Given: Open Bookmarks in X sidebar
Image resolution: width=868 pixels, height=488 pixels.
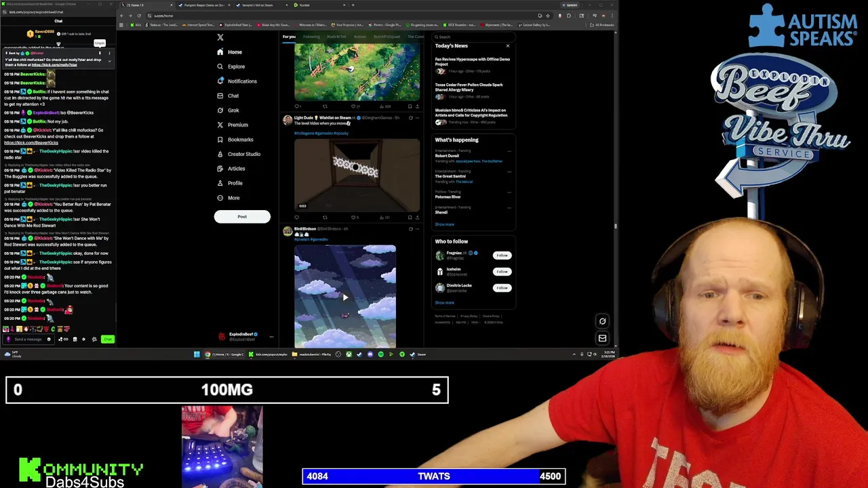Looking at the screenshot, I should tap(235, 140).
